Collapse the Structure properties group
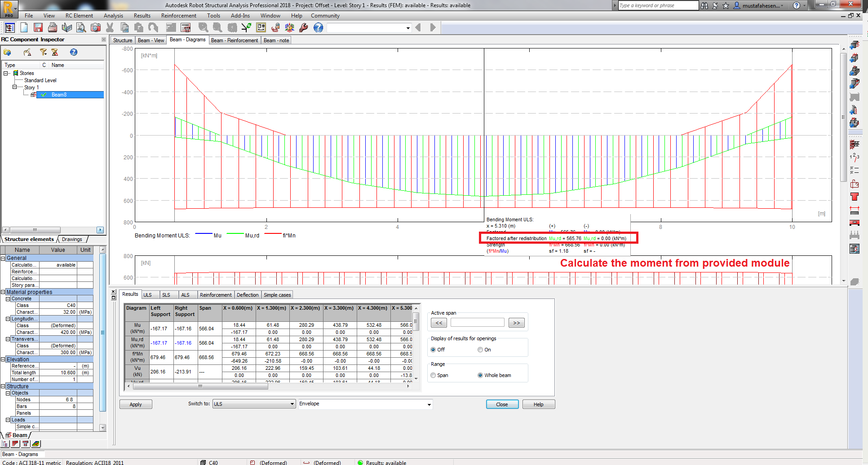The width and height of the screenshot is (868, 465). click(x=3, y=386)
